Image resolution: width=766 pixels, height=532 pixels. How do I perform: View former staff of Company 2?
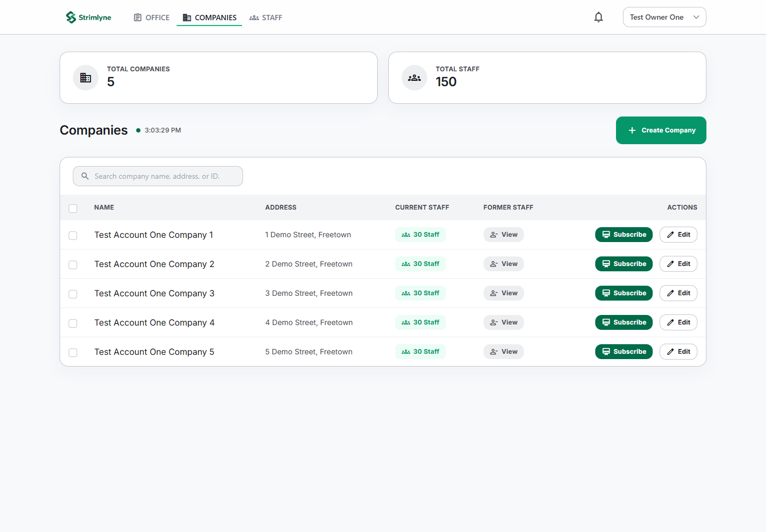(x=504, y=264)
